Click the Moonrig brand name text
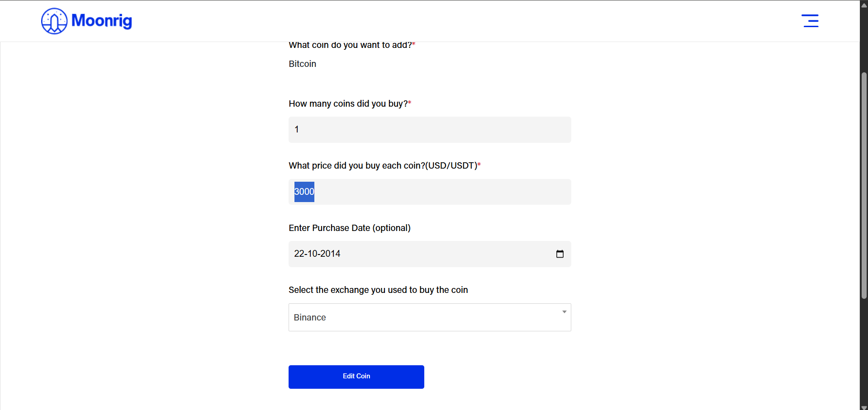The image size is (868, 410). click(102, 21)
